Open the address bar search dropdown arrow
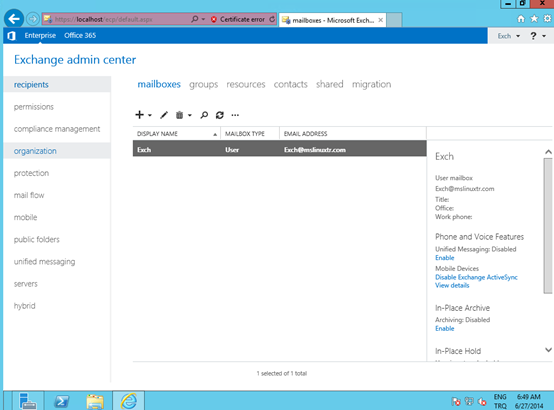554x410 pixels. point(204,19)
